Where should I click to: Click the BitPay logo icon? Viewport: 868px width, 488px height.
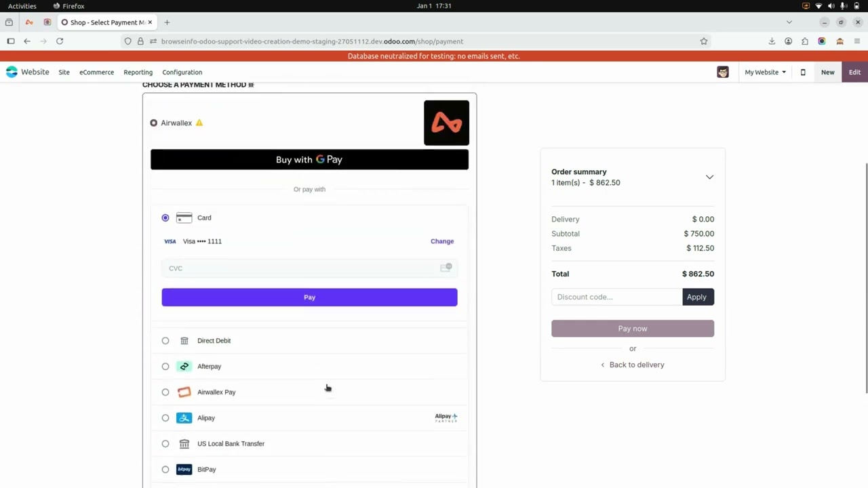(184, 470)
